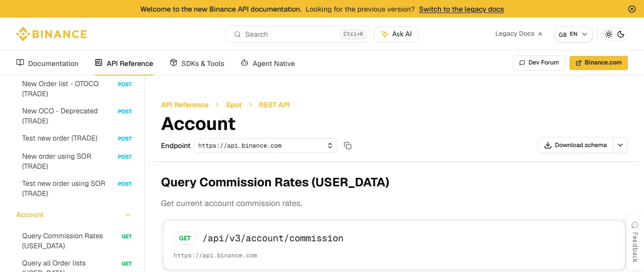Viewport: 644px width, 272px height.
Task: Expand the Download schema options chevron
Action: click(x=620, y=145)
